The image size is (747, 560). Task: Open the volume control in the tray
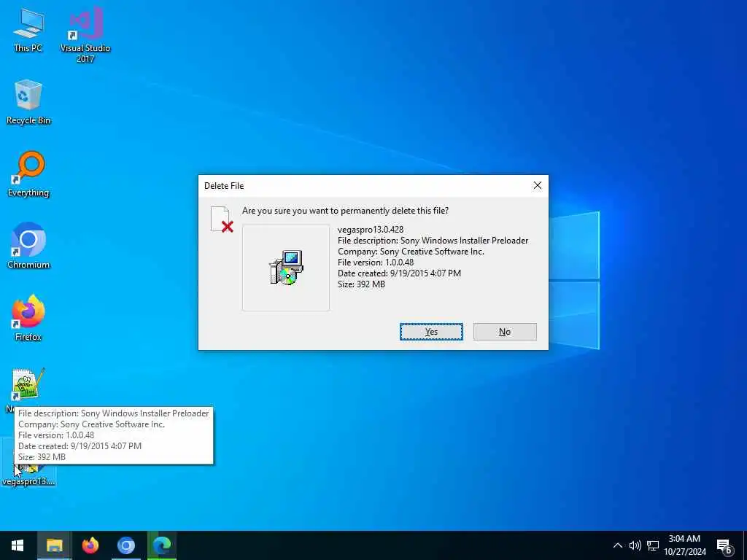[635, 545]
